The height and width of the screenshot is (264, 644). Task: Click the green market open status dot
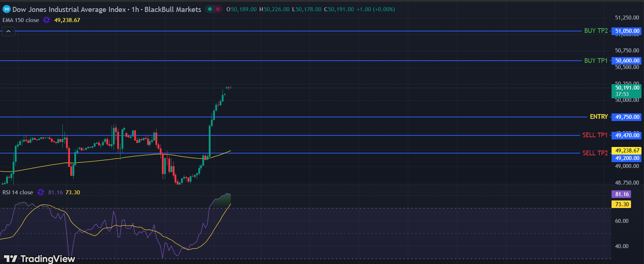point(210,9)
